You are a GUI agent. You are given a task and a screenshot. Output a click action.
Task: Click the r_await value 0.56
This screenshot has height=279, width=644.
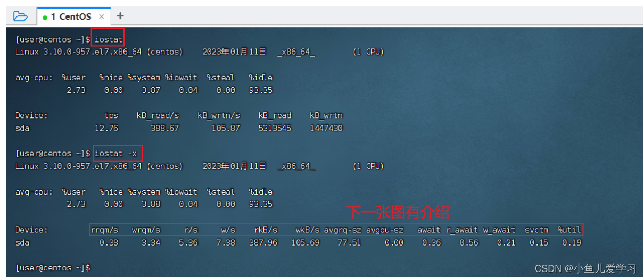click(x=469, y=243)
